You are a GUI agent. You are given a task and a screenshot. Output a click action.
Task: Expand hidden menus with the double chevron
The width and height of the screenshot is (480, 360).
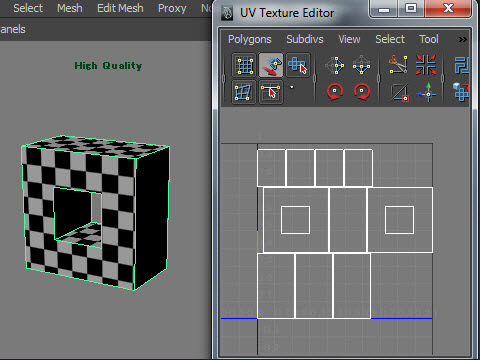462,40
